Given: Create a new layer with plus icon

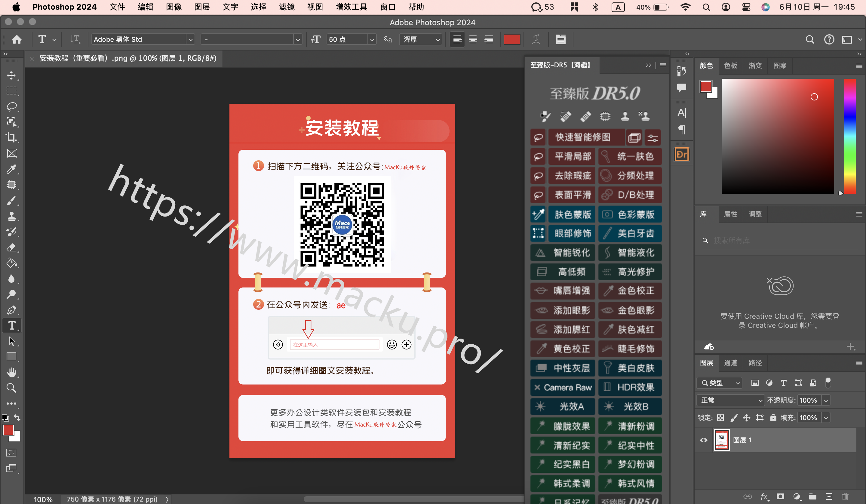Looking at the screenshot, I should click(829, 496).
